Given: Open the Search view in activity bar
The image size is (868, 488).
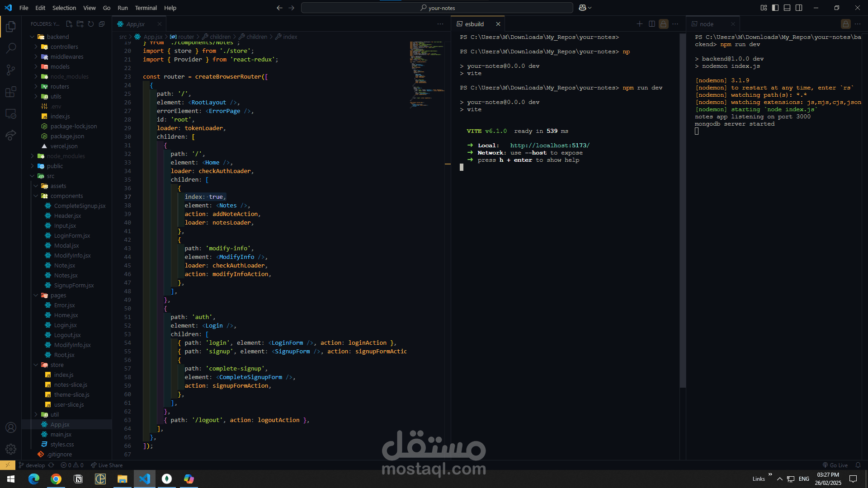Looking at the screenshot, I should (x=11, y=48).
